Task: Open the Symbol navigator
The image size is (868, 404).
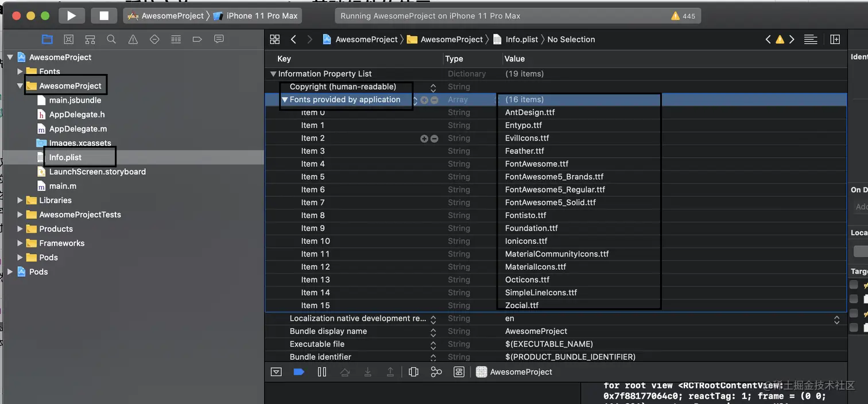Action: tap(90, 39)
